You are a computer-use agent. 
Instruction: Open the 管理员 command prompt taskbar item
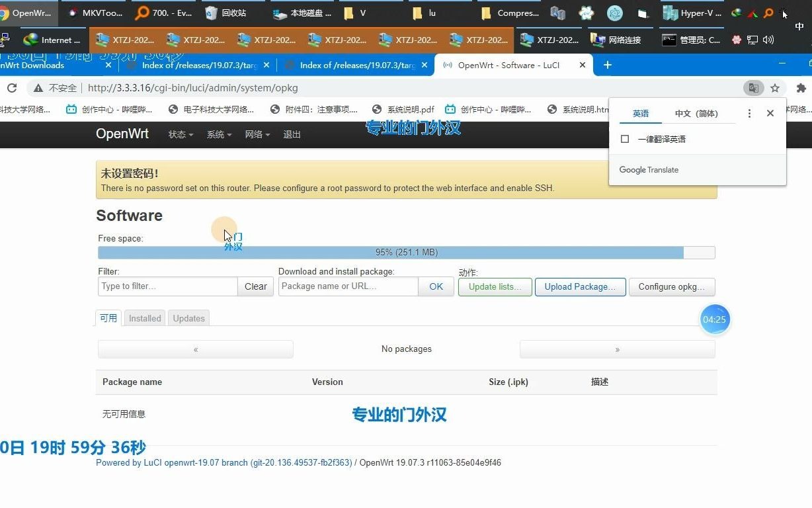click(x=691, y=40)
